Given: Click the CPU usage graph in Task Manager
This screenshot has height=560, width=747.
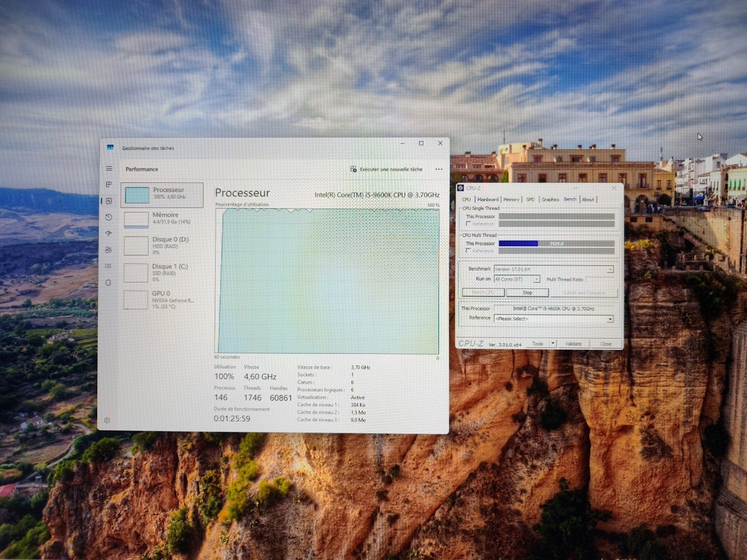Looking at the screenshot, I should click(327, 281).
